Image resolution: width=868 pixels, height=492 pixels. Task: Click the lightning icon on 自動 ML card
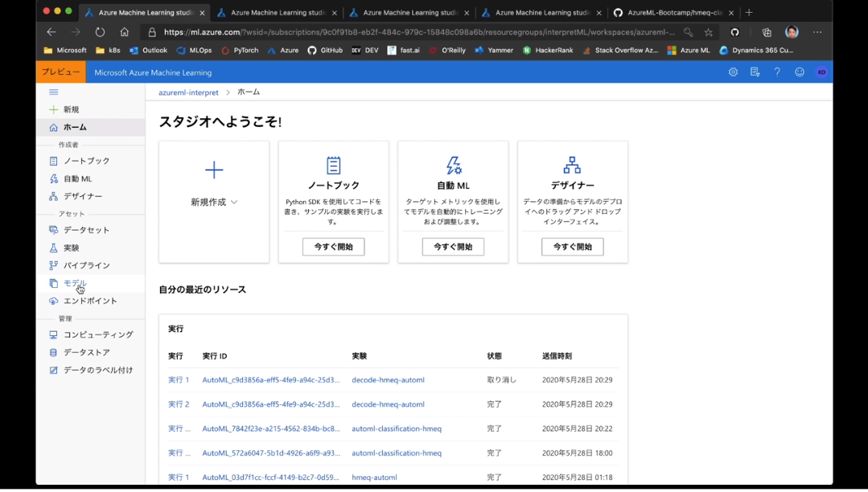[x=454, y=165]
